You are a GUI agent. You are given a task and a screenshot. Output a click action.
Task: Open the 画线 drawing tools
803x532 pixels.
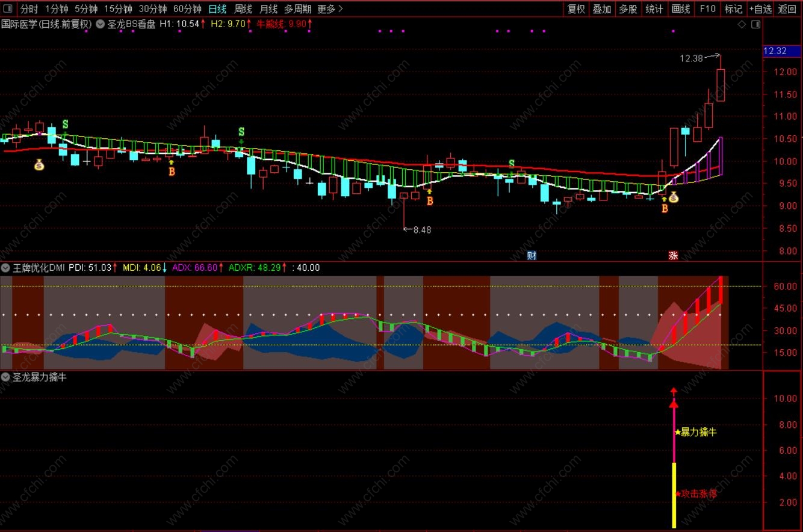tap(681, 9)
